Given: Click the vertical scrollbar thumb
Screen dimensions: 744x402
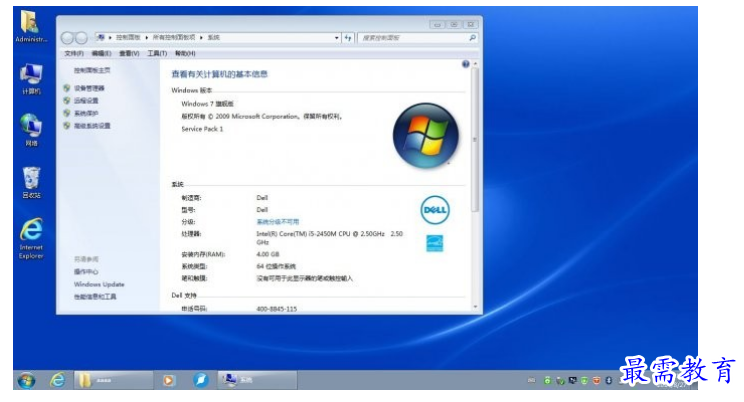Looking at the screenshot, I should tap(475, 140).
